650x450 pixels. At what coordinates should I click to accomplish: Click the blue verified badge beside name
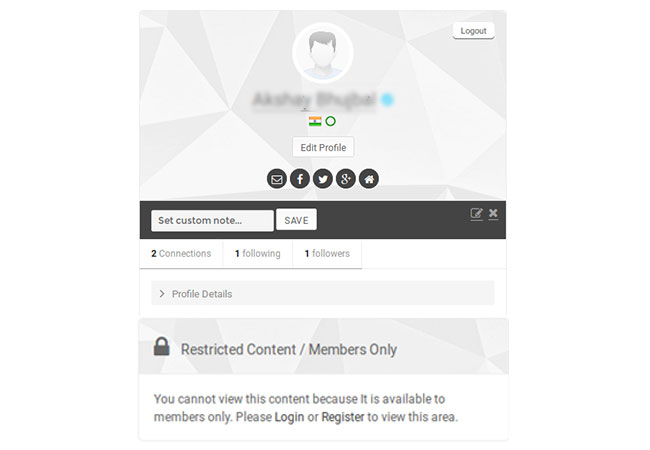tap(387, 99)
